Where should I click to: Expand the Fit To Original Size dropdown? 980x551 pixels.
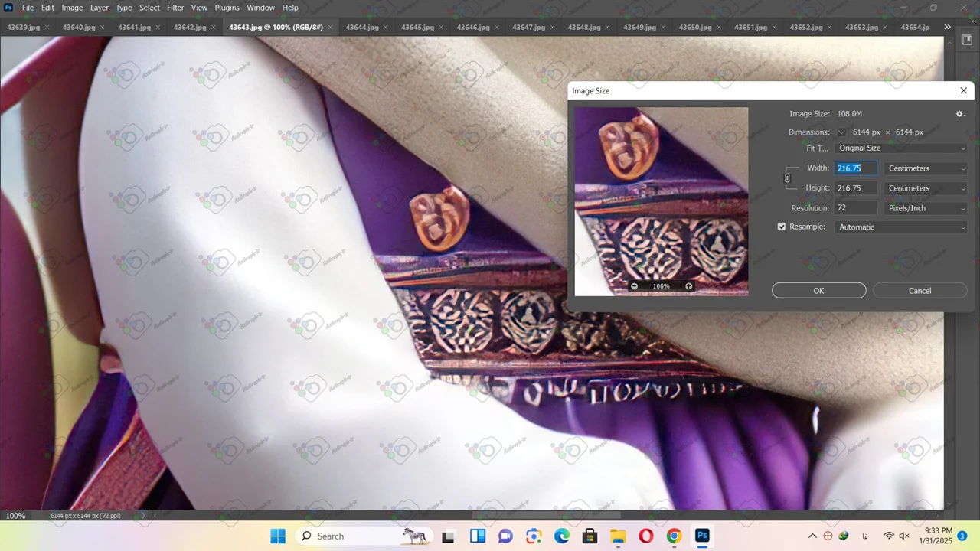pos(901,148)
